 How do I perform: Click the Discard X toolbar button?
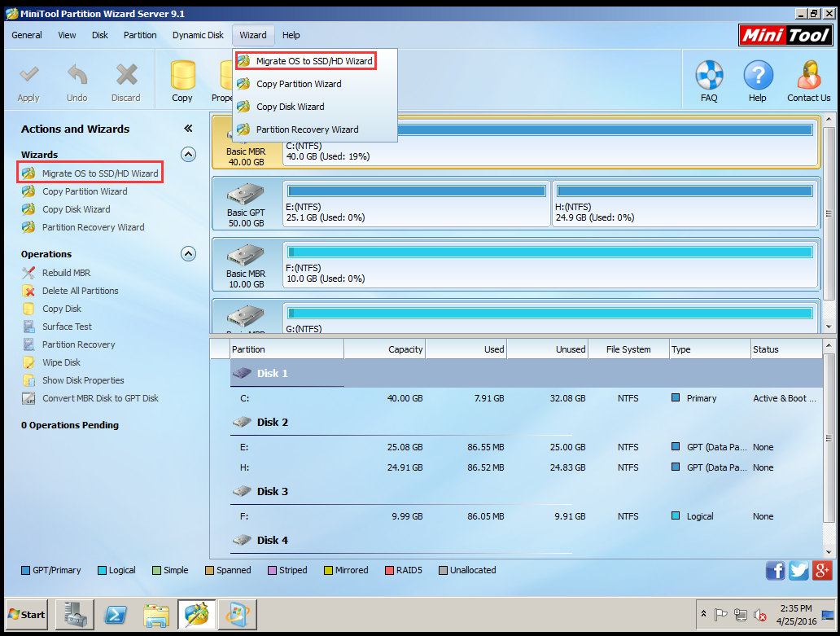point(126,82)
